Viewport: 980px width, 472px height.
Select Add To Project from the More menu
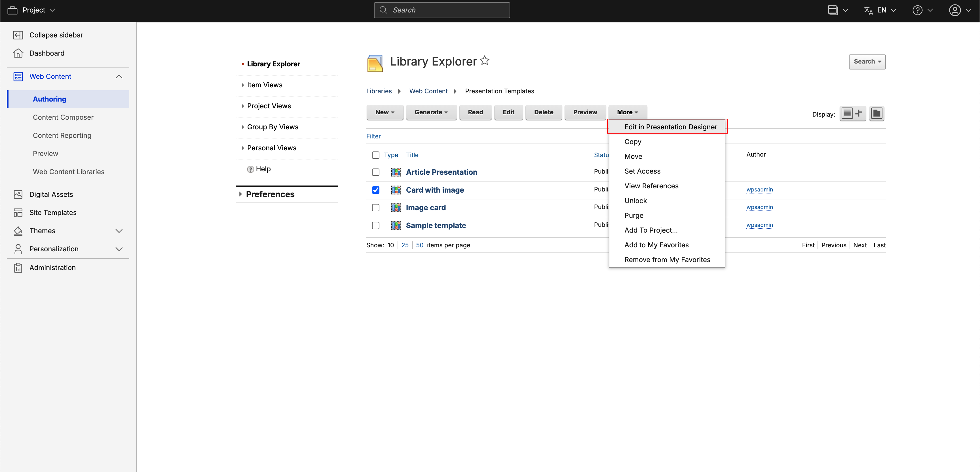click(650, 230)
